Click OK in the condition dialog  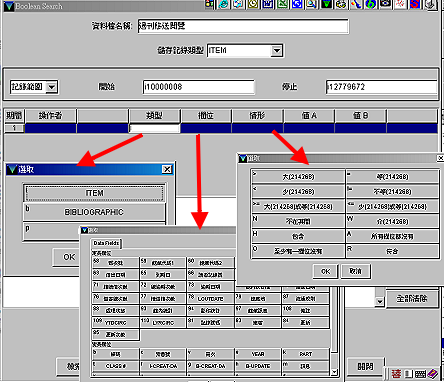pos(325,271)
